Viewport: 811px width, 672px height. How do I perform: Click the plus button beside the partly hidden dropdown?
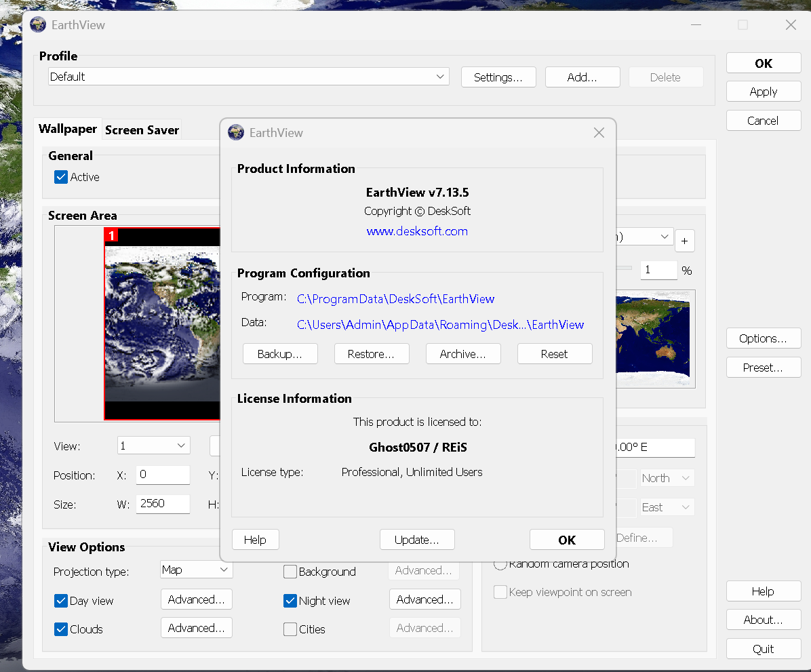(x=684, y=241)
